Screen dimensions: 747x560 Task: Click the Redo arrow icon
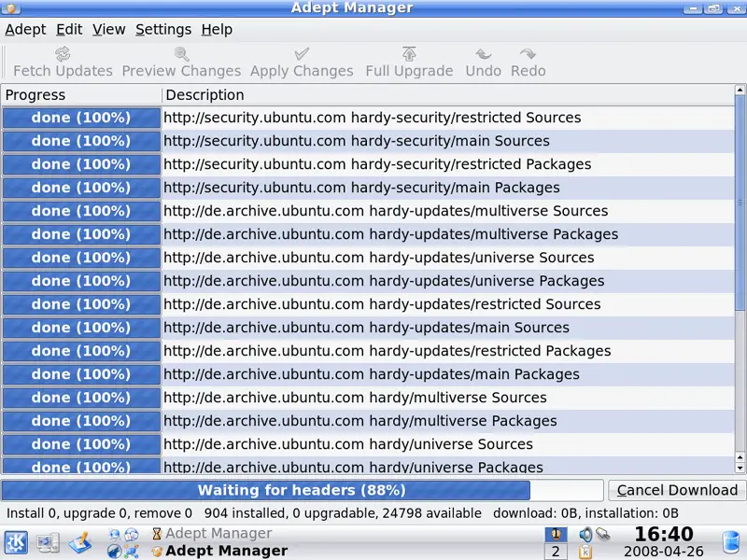click(x=528, y=54)
